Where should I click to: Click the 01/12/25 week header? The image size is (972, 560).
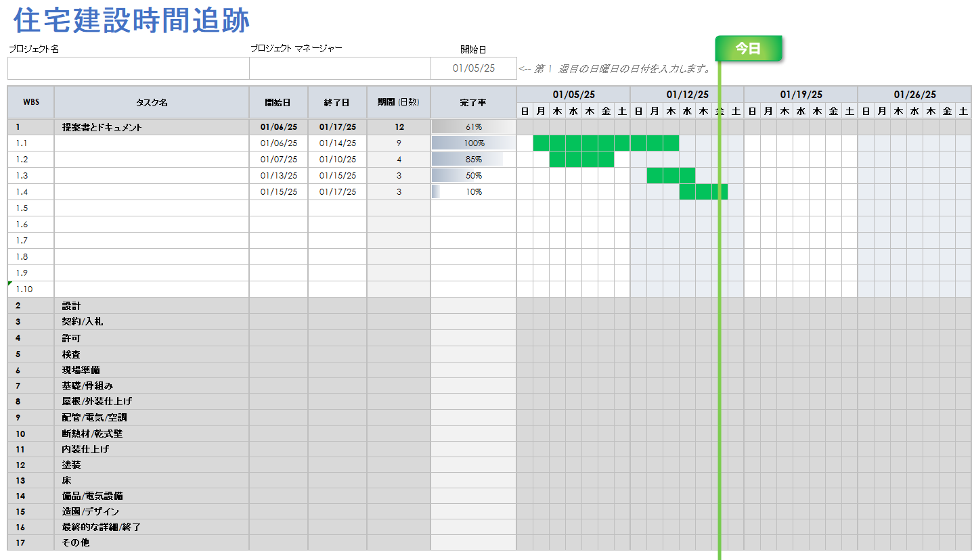[687, 95]
